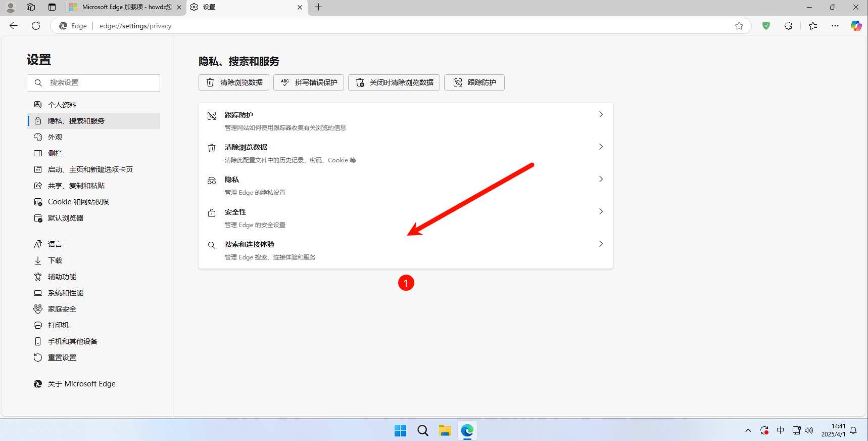
Task: Open taskbar Search
Action: click(423, 430)
